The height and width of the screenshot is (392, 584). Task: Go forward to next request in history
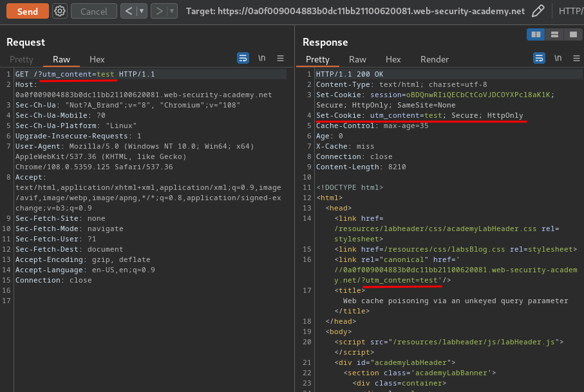pyautogui.click(x=159, y=11)
